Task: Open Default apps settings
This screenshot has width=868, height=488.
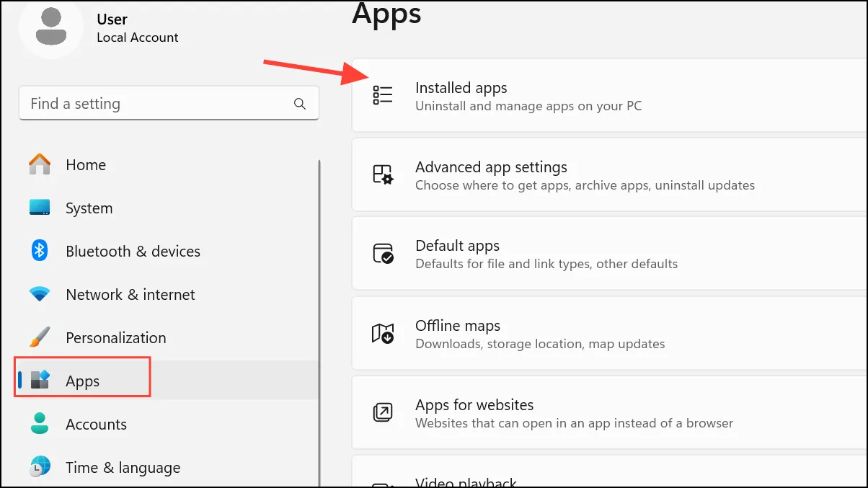Action: click(610, 254)
